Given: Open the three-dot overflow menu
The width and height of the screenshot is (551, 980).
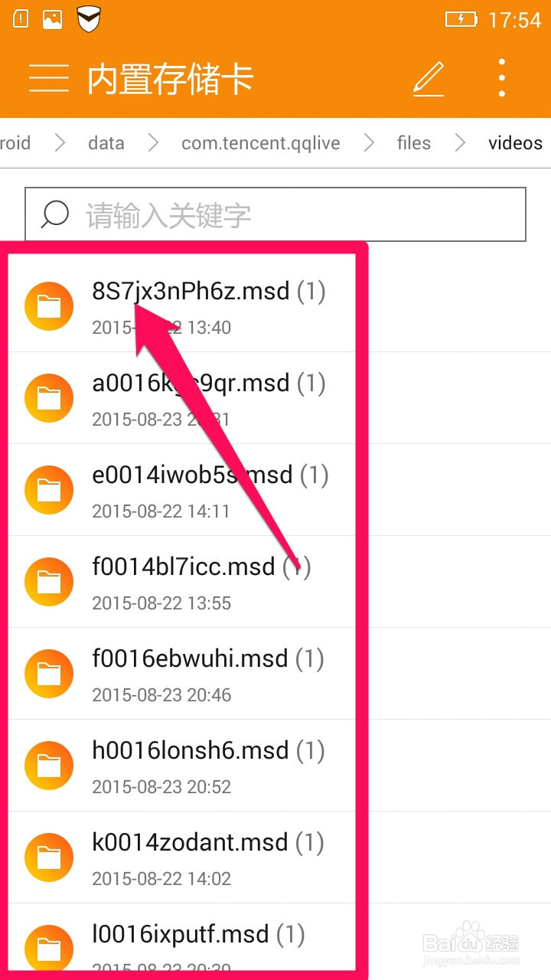Looking at the screenshot, I should tap(502, 78).
